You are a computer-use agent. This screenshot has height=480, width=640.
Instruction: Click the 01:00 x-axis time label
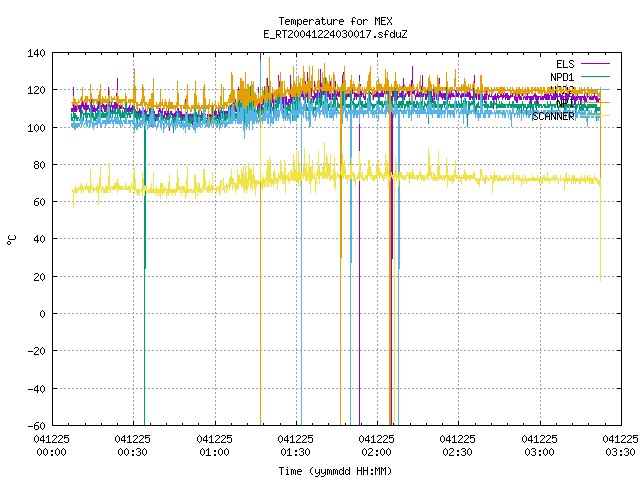coord(214,452)
